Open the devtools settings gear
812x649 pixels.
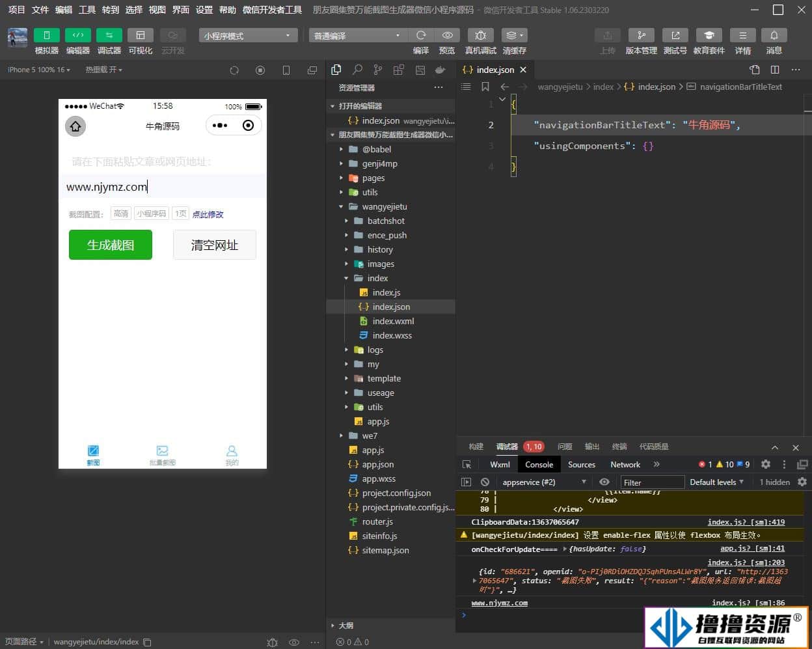click(x=766, y=464)
